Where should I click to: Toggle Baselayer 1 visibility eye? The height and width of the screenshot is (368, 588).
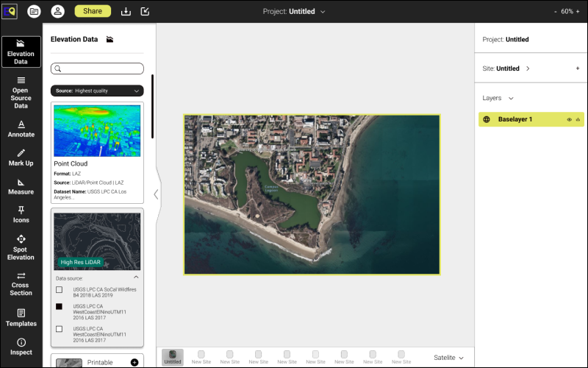569,120
